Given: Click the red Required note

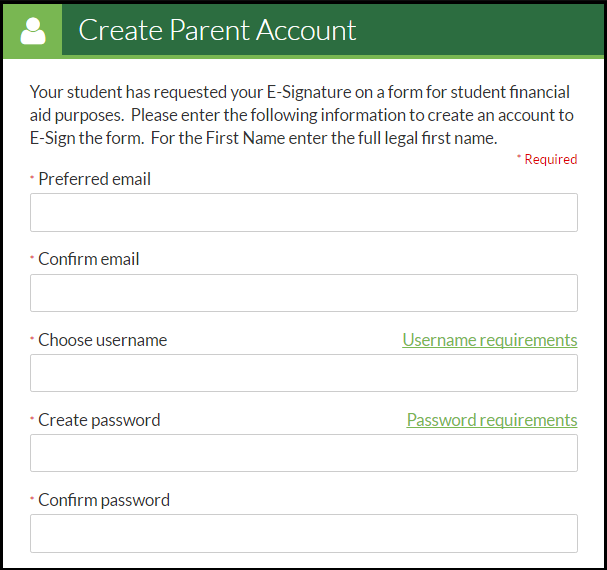Looking at the screenshot, I should point(547,159).
